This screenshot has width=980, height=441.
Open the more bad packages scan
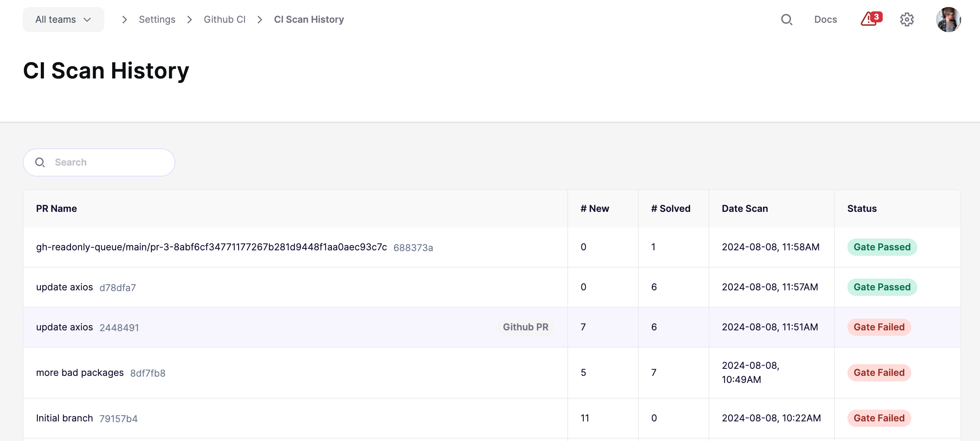tap(492, 373)
